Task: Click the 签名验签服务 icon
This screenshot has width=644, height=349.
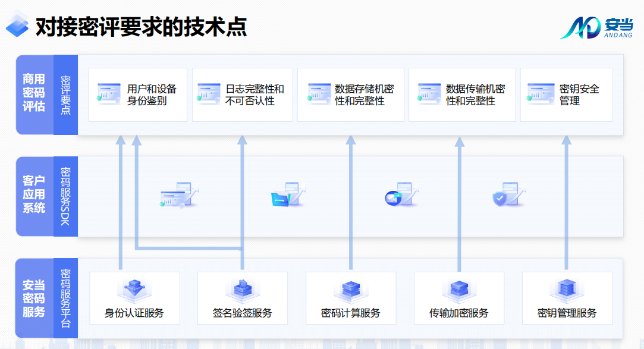Action: point(243,290)
